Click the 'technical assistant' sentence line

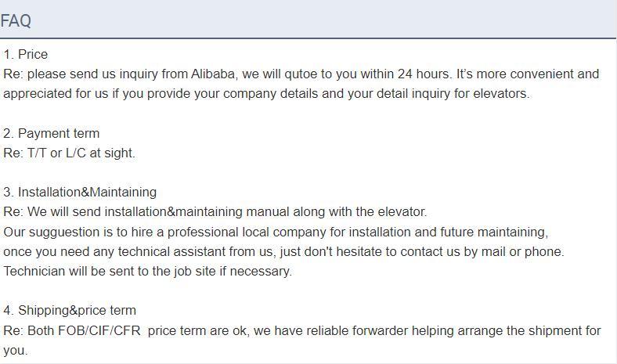tap(283, 251)
